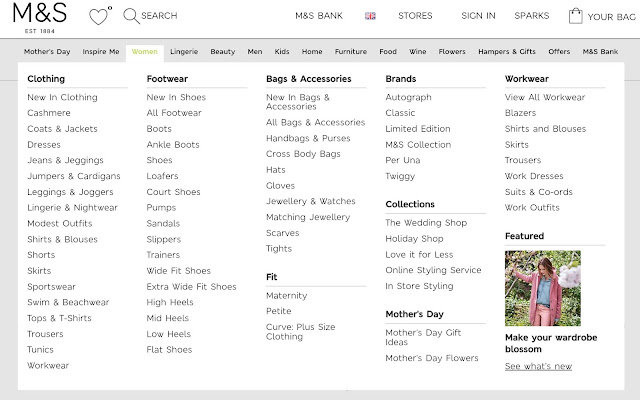The width and height of the screenshot is (640, 400).
Task: Select the Per Una brand
Action: pos(402,160)
